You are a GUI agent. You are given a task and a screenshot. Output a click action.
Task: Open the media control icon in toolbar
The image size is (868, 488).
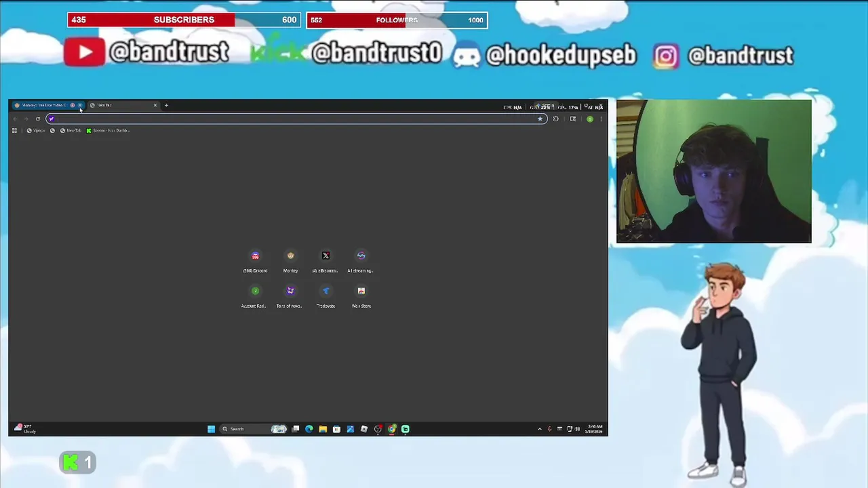(573, 119)
